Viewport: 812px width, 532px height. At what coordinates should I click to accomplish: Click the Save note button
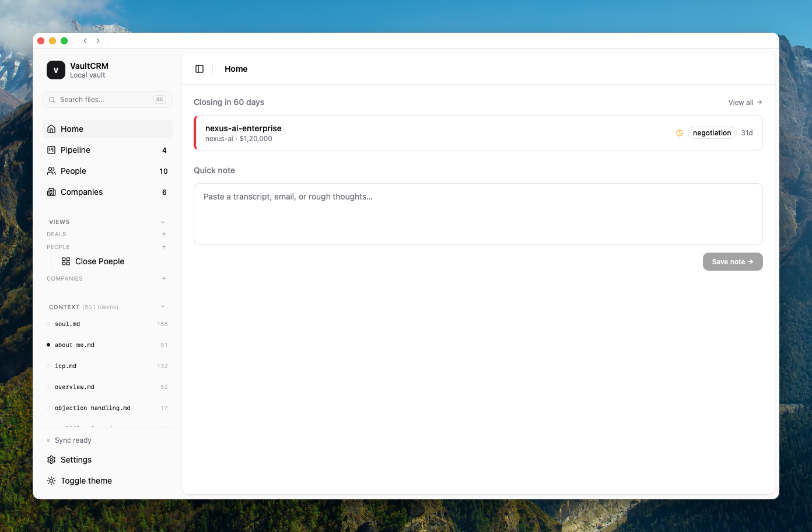(x=732, y=262)
